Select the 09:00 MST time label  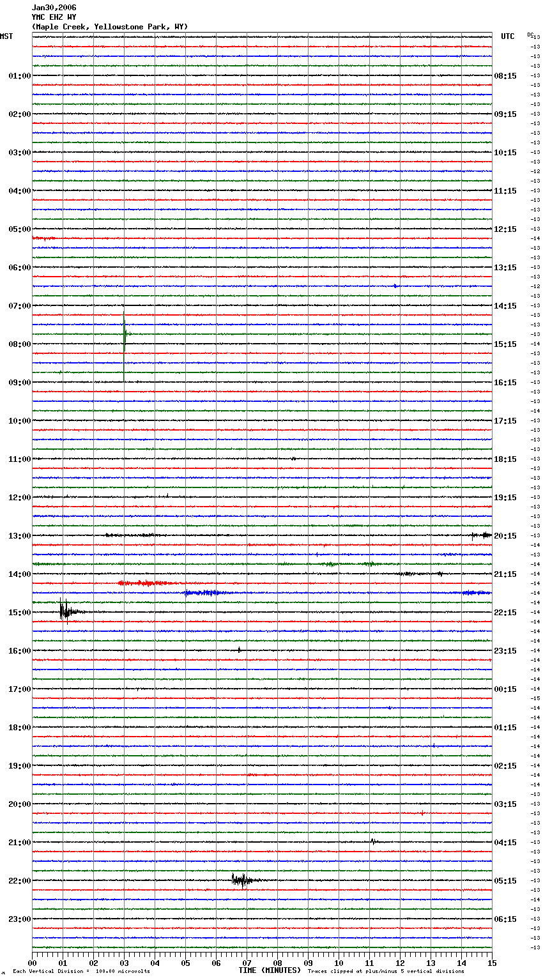[20, 383]
